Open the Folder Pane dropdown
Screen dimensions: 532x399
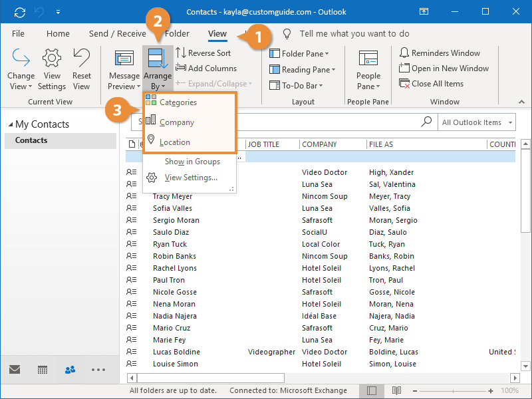click(x=299, y=54)
